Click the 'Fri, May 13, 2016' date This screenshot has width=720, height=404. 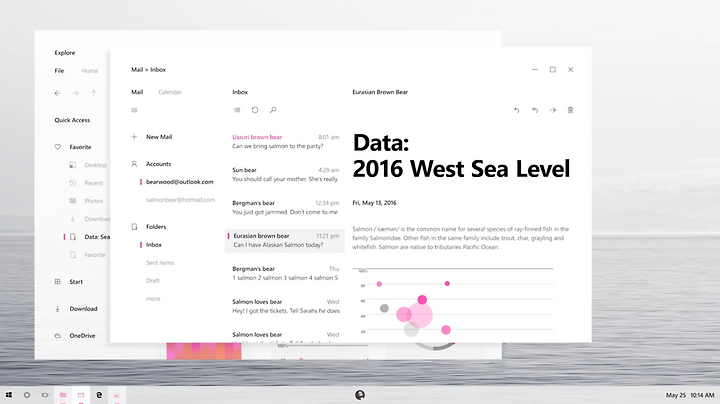[x=374, y=202]
